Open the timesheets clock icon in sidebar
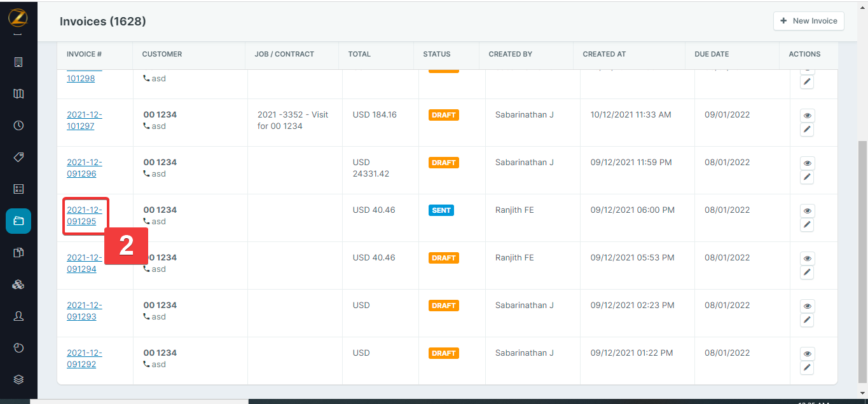Image resolution: width=868 pixels, height=404 pixels. point(18,125)
